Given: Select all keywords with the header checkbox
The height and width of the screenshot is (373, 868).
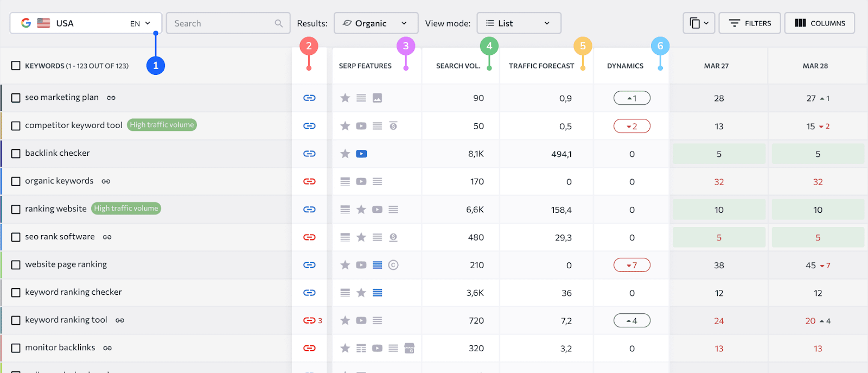Looking at the screenshot, I should pyautogui.click(x=16, y=66).
